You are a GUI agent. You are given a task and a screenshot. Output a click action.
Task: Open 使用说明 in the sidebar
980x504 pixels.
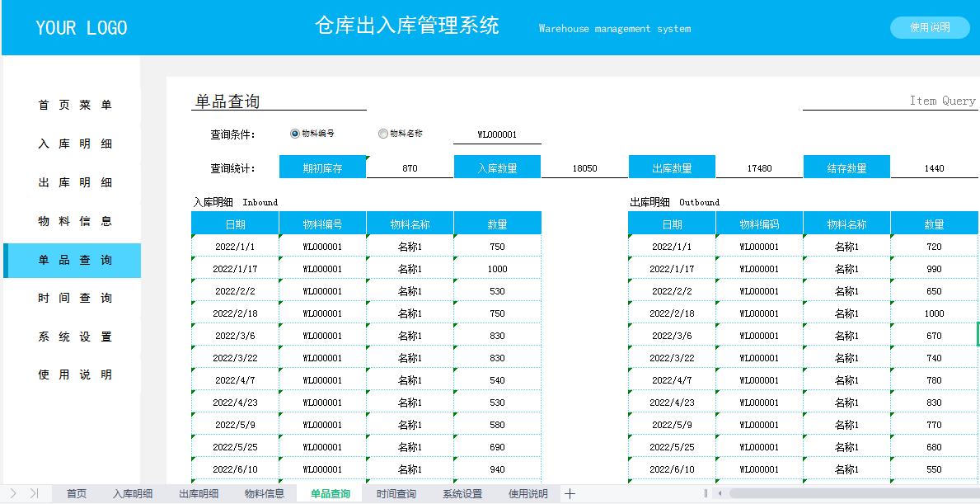click(75, 375)
